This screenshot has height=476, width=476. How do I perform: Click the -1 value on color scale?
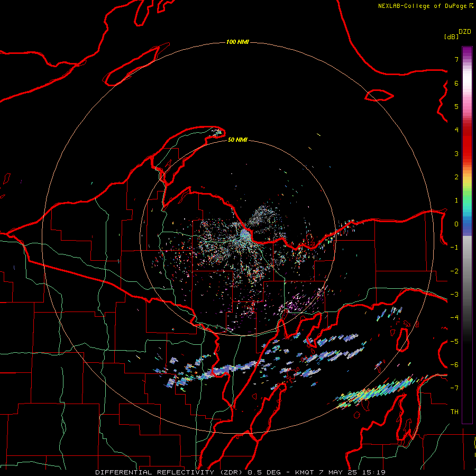[x=454, y=248]
